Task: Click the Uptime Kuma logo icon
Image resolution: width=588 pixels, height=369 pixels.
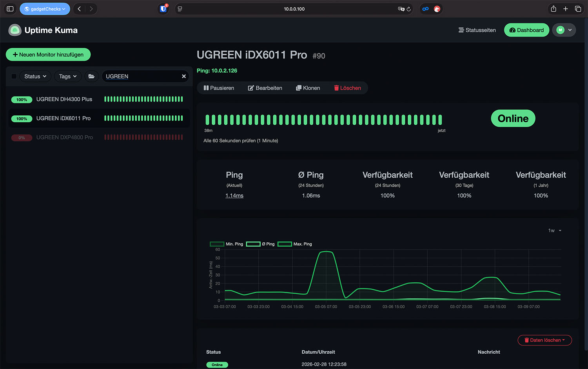Action: [x=15, y=30]
